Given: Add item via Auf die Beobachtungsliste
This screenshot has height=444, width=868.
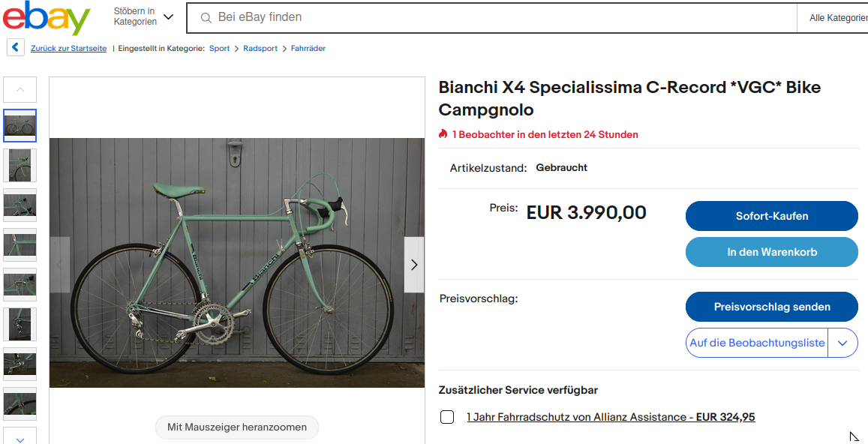Looking at the screenshot, I should point(757,343).
